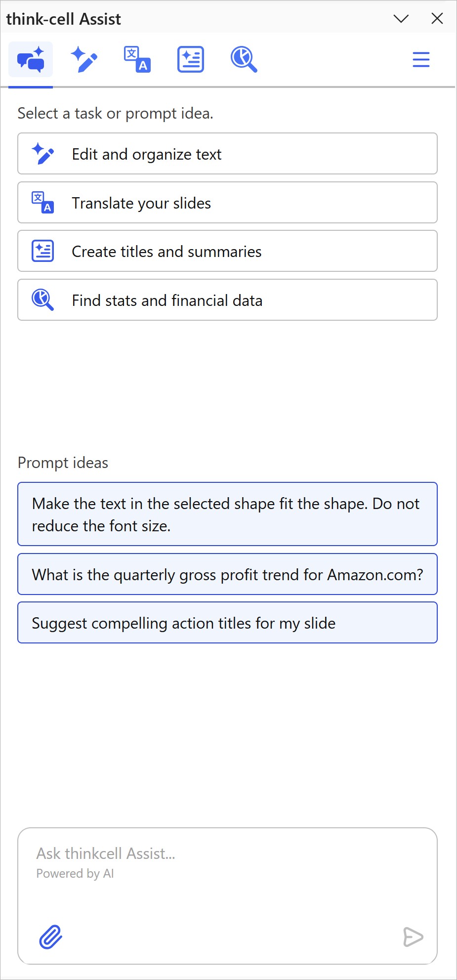Close the think-cell Assist pane
Viewport: 457px width, 980px height.
[437, 19]
